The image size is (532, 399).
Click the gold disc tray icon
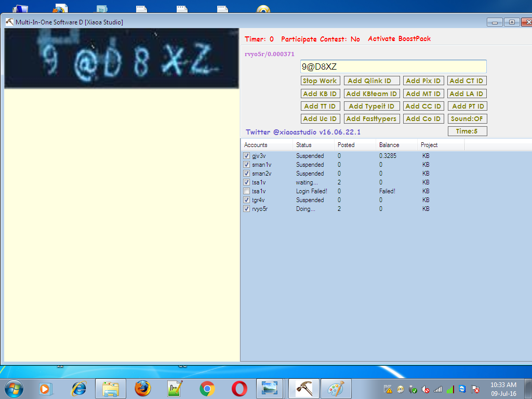401,389
